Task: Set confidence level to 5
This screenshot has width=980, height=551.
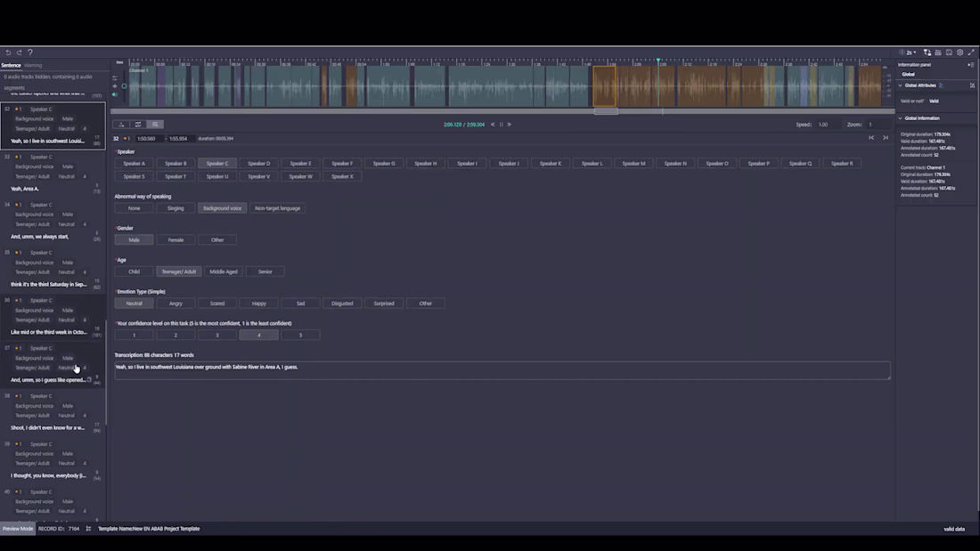Action: tap(300, 336)
